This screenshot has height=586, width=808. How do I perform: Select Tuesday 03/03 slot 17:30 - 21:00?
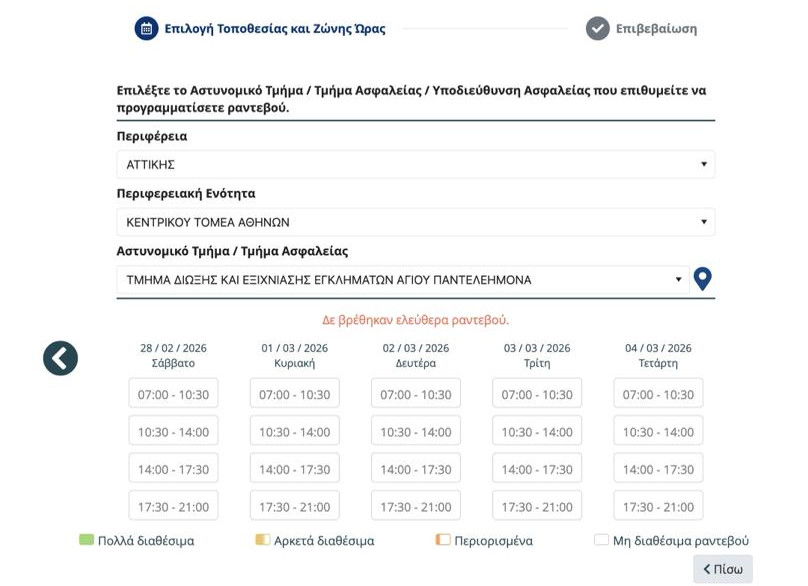pos(537,507)
